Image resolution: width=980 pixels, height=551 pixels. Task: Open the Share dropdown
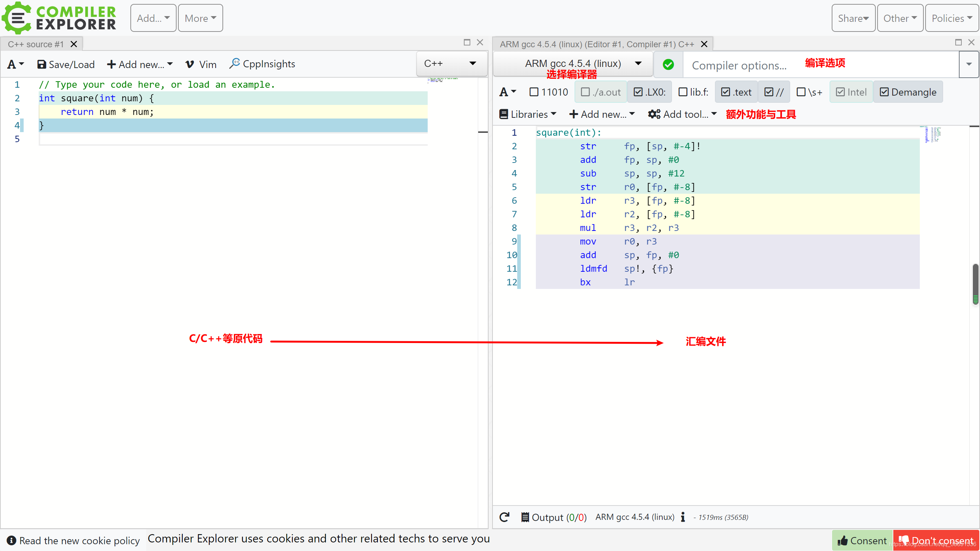[853, 18]
